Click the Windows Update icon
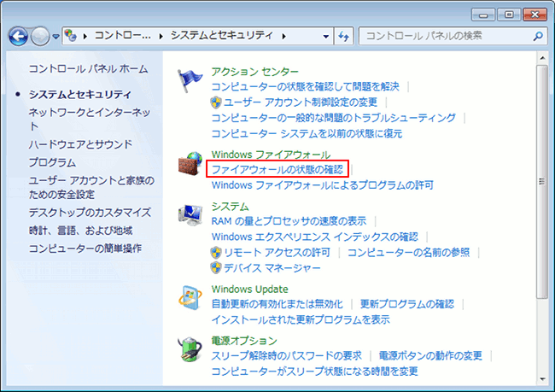Viewport: 555px width, 392px height. (190, 298)
